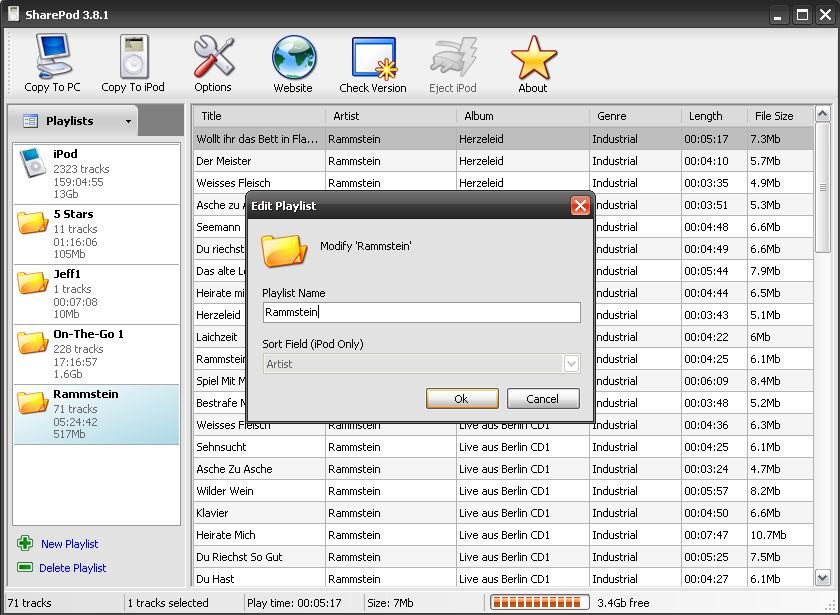Select the track 'Klavier'
The image size is (840, 615).
(x=503, y=513)
